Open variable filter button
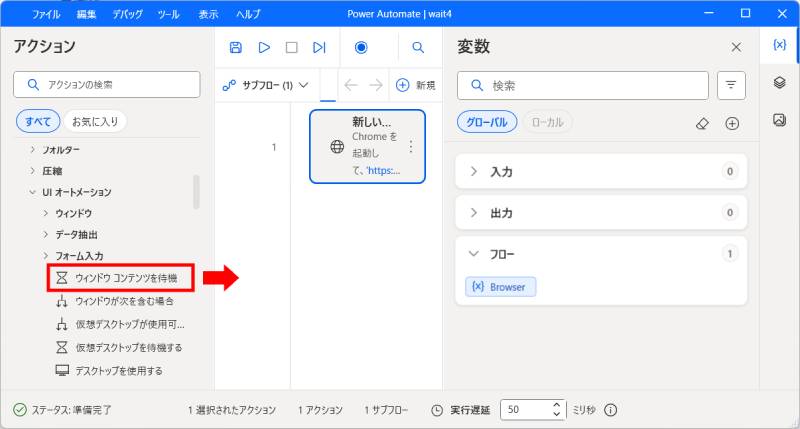The height and width of the screenshot is (429, 800). click(x=731, y=85)
